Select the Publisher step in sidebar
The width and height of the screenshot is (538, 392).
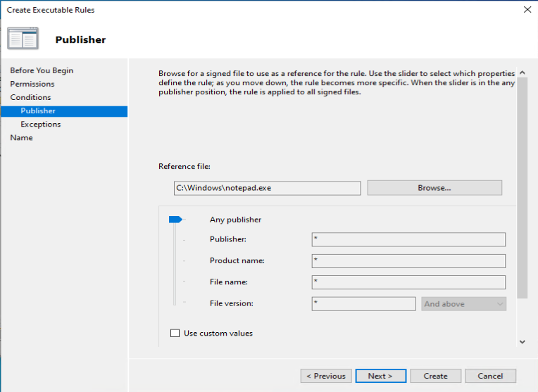64,111
